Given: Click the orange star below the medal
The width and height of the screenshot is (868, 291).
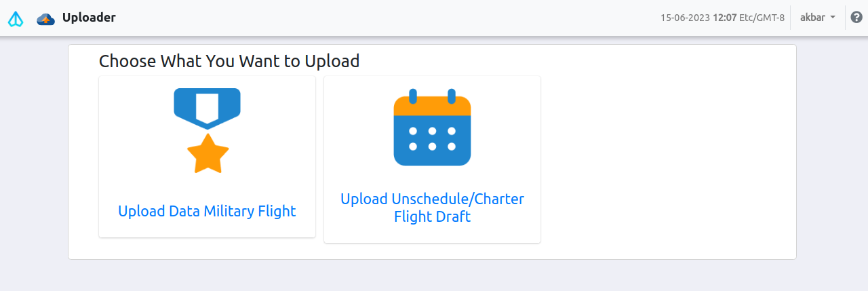Looking at the screenshot, I should pos(208,153).
